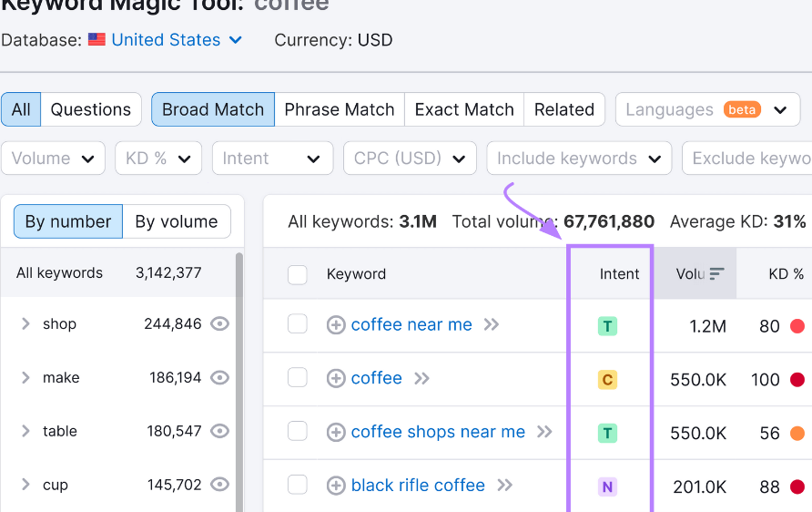
Task: Click the red KD difficulty dot for 'coffee'
Action: [797, 380]
